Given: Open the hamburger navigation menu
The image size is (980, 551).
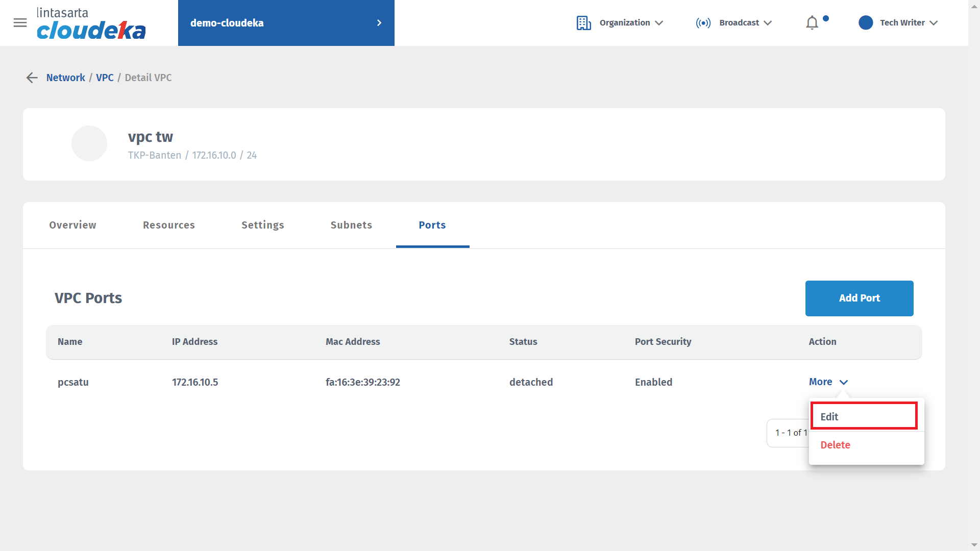Looking at the screenshot, I should (x=20, y=23).
